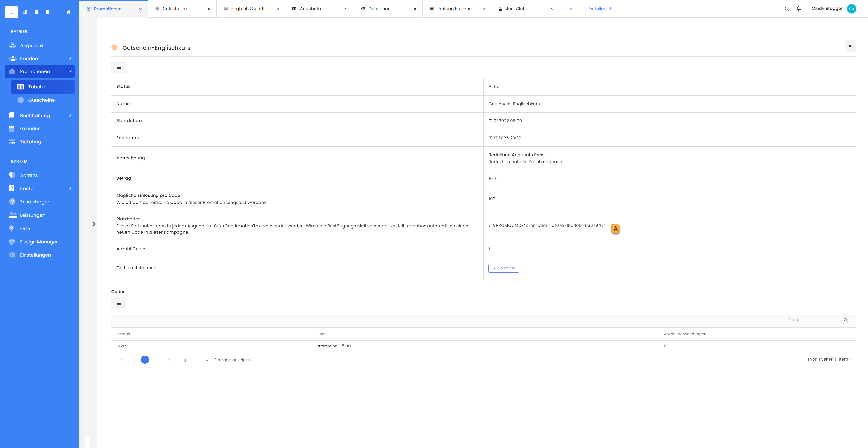Expand the Kunden submenu
Viewport: 868px width, 448px height.
tap(70, 58)
